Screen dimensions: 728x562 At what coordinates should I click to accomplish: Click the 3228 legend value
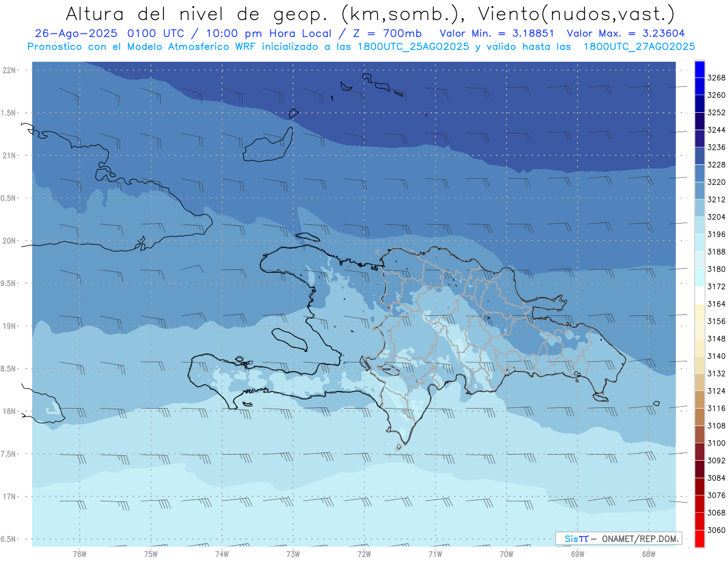[716, 165]
